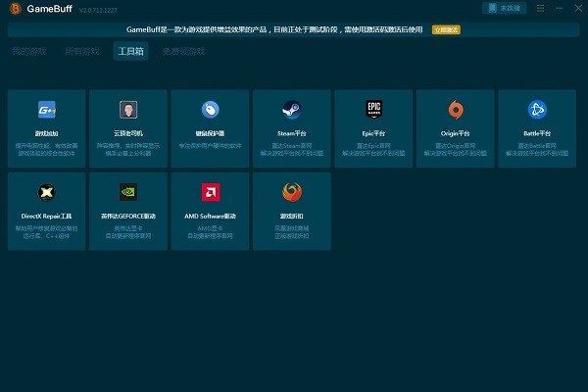The width and height of the screenshot is (588, 392).
Task: Click the Steam平台 label text
Action: tap(291, 133)
